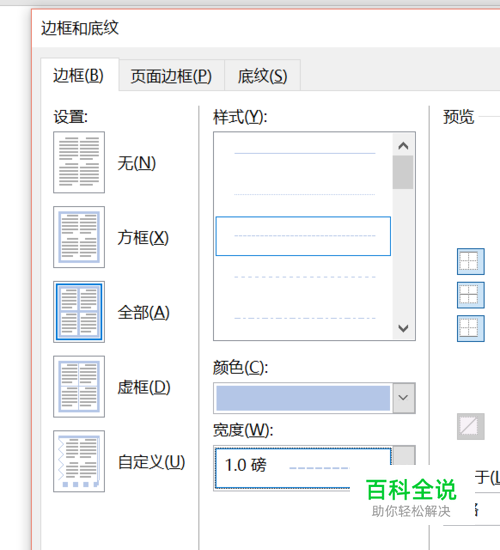Choose the Box (方框) border setting icon
The image size is (500, 550).
pos(79,237)
